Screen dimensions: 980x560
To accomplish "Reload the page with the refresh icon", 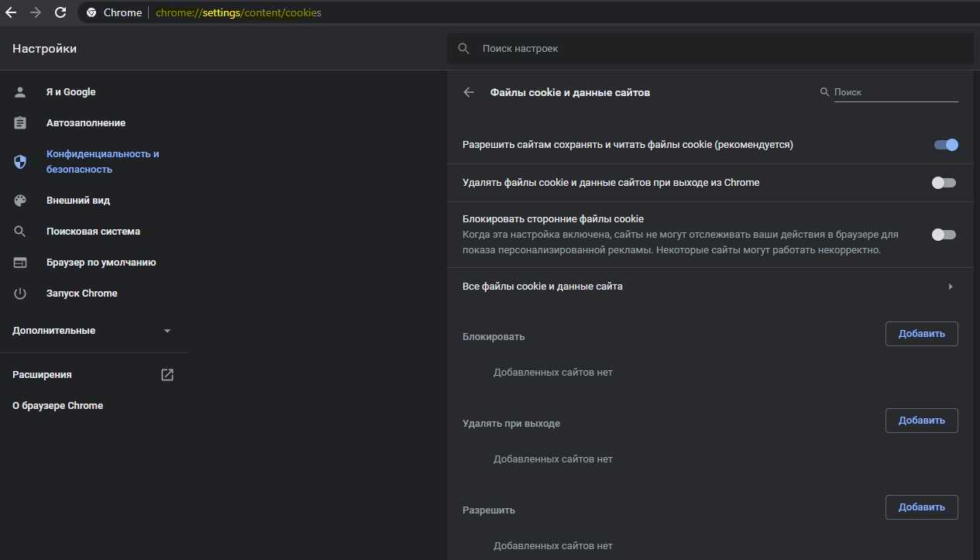I will 60,12.
